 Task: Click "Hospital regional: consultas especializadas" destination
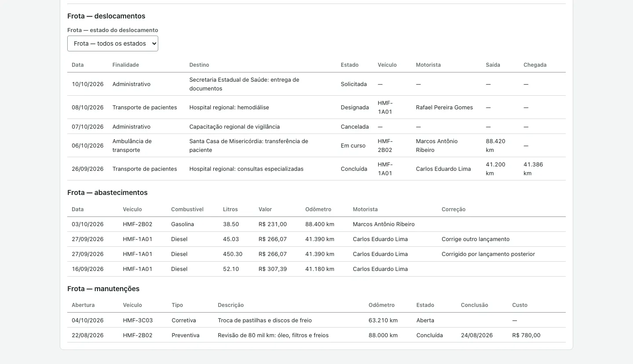246,169
